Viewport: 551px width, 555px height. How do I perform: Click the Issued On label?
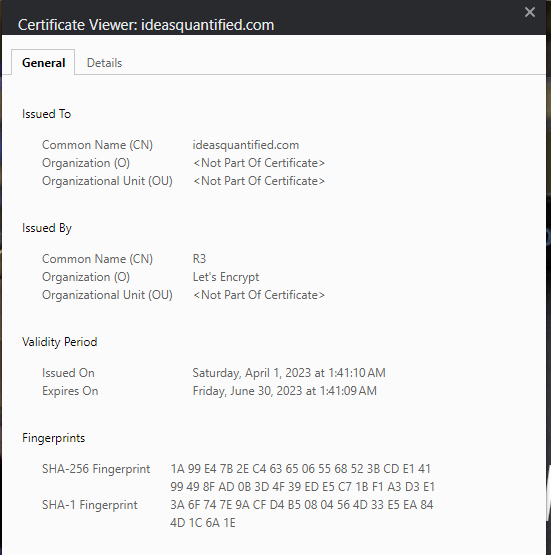coord(68,373)
